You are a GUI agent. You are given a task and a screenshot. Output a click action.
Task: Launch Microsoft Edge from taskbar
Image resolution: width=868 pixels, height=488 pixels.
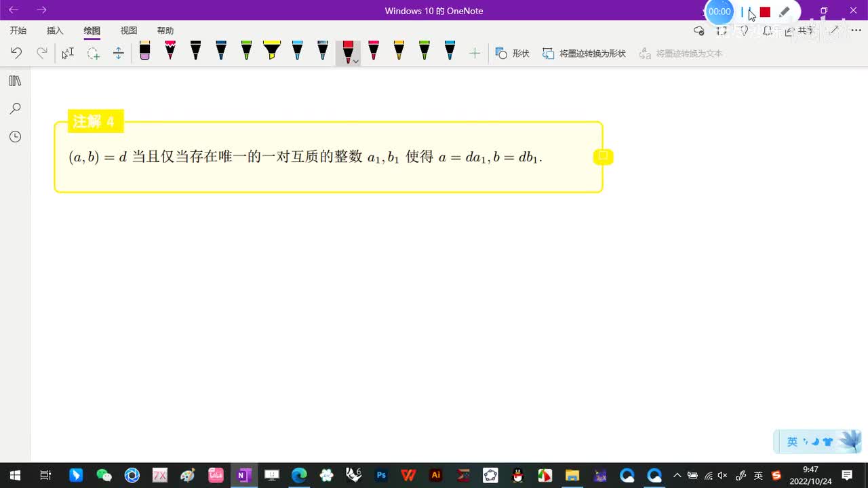coord(299,475)
